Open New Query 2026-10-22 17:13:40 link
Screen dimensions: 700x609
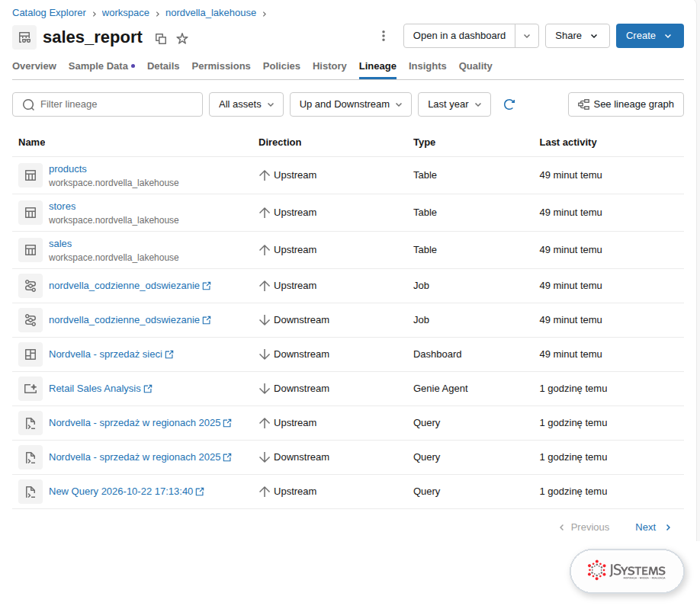pos(121,492)
